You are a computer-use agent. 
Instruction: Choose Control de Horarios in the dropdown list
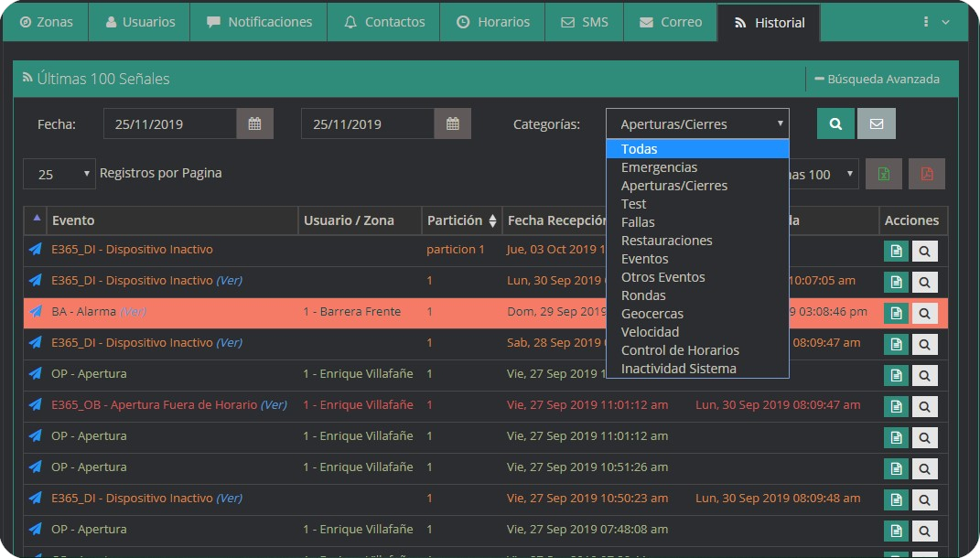pyautogui.click(x=680, y=350)
